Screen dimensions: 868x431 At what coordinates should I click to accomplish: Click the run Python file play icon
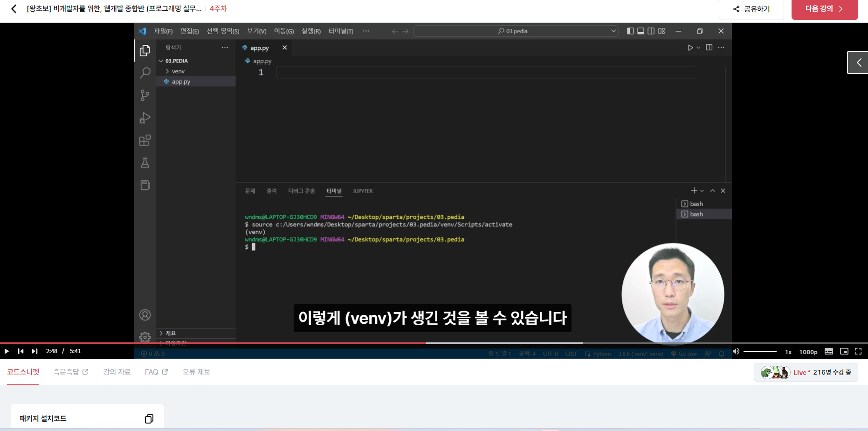(690, 48)
